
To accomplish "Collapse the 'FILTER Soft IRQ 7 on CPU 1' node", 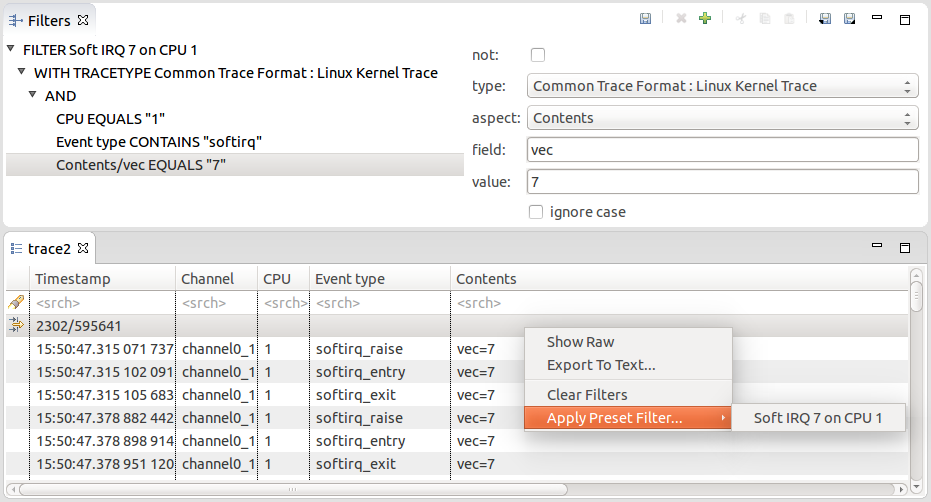I will point(11,49).
